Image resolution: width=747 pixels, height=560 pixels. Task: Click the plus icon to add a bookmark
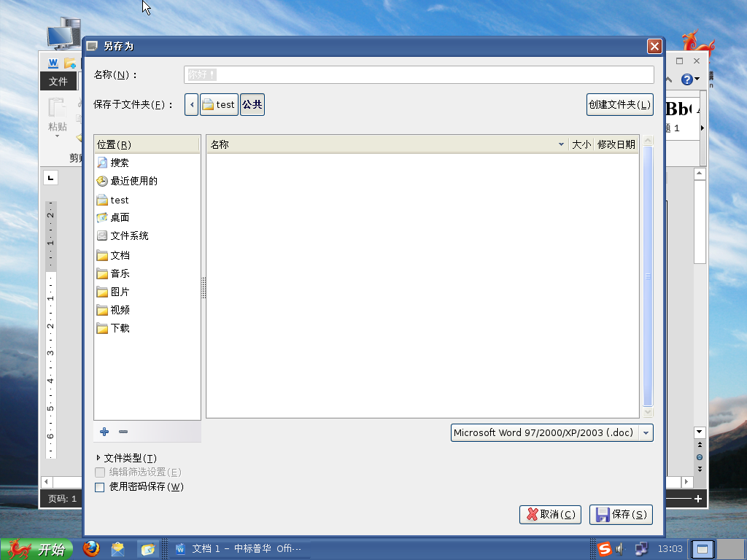point(104,432)
